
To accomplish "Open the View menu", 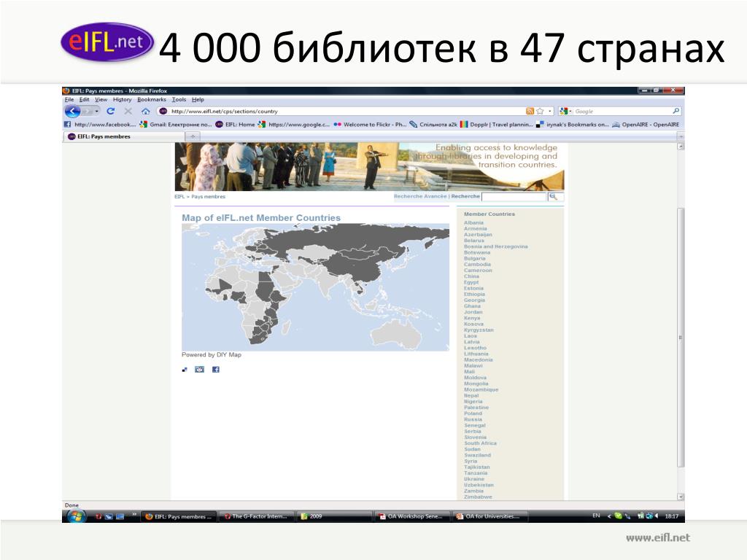I will point(101,99).
